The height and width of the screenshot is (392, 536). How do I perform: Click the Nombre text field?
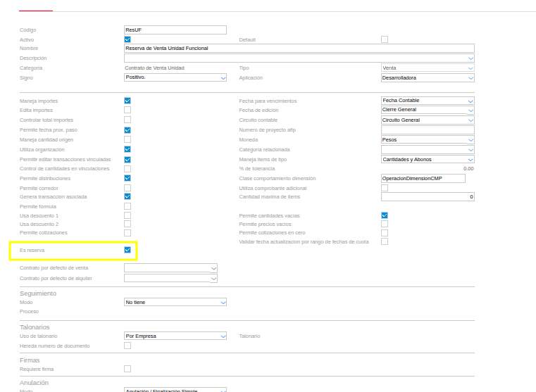tap(299, 49)
